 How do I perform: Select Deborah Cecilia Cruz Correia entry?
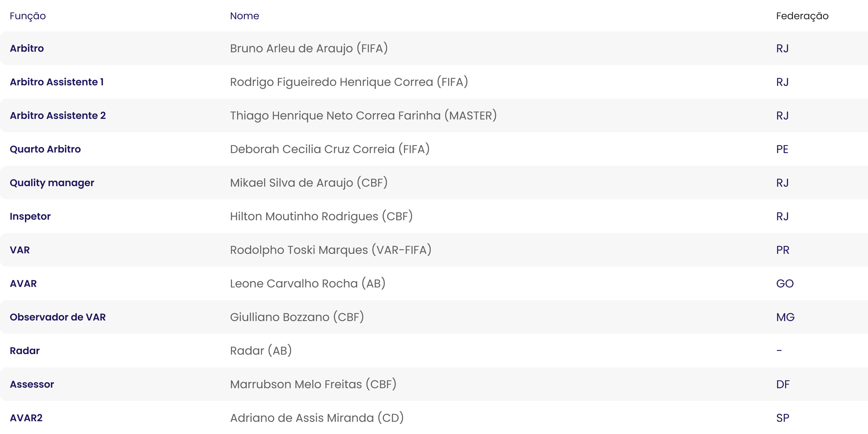(x=329, y=149)
